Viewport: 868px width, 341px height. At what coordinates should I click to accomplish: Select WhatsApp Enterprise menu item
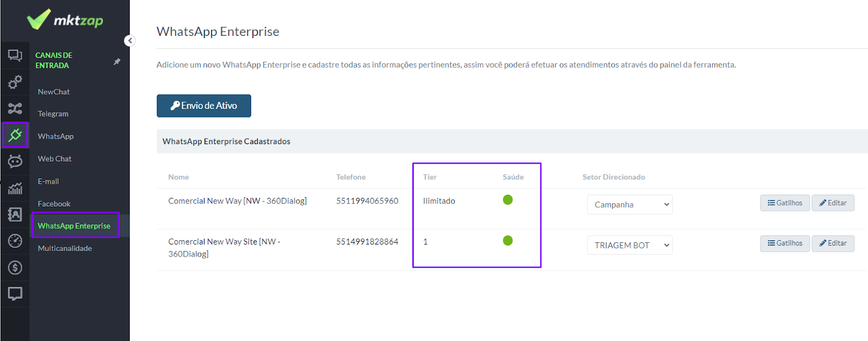(74, 226)
